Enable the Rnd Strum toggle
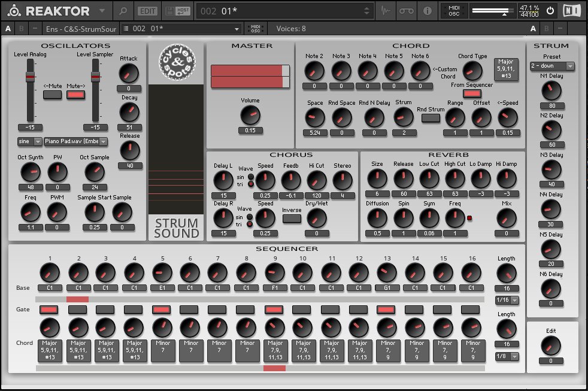Screen dimensions: 588x391 click(430, 118)
